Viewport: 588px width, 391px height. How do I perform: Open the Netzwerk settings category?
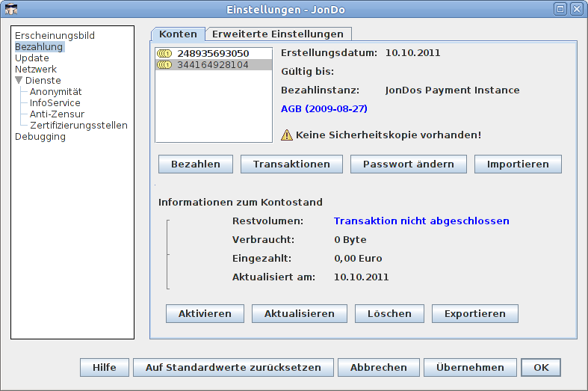coord(36,69)
